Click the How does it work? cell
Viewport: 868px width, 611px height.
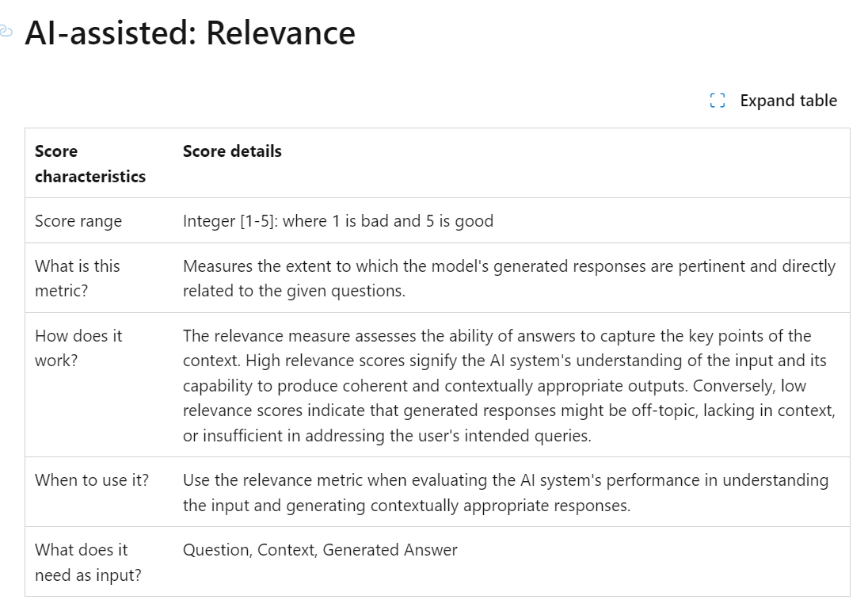click(78, 348)
